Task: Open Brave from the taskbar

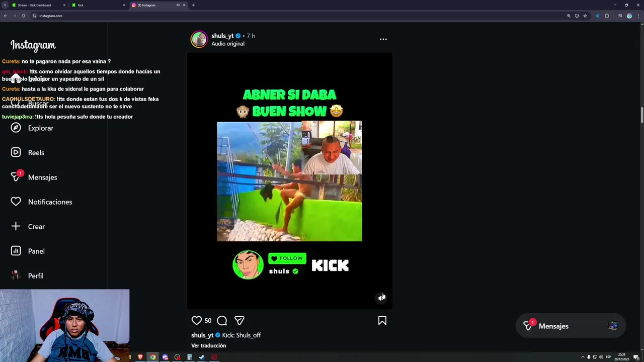Action: pyautogui.click(x=140, y=357)
